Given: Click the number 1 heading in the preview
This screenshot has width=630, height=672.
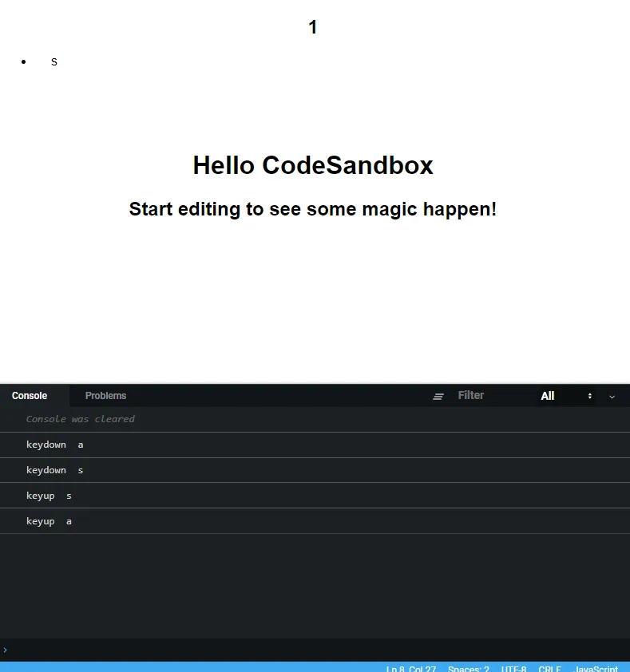Looking at the screenshot, I should pyautogui.click(x=313, y=27).
